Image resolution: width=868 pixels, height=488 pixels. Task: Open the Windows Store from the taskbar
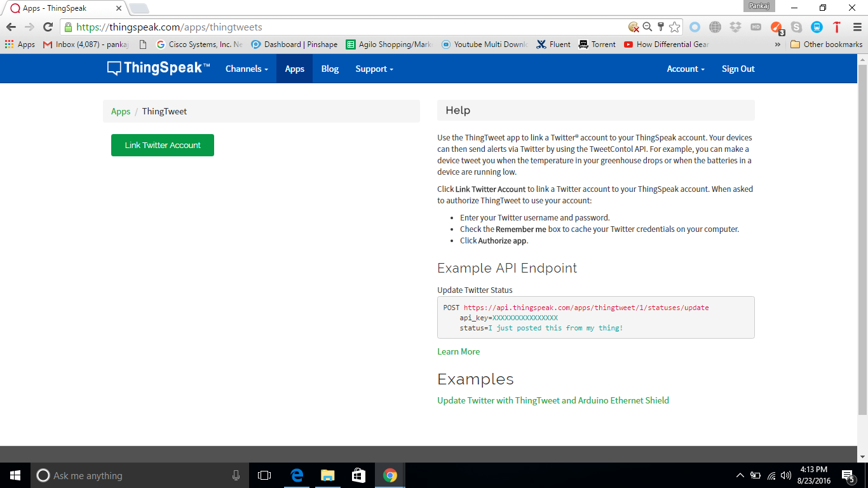pos(358,475)
